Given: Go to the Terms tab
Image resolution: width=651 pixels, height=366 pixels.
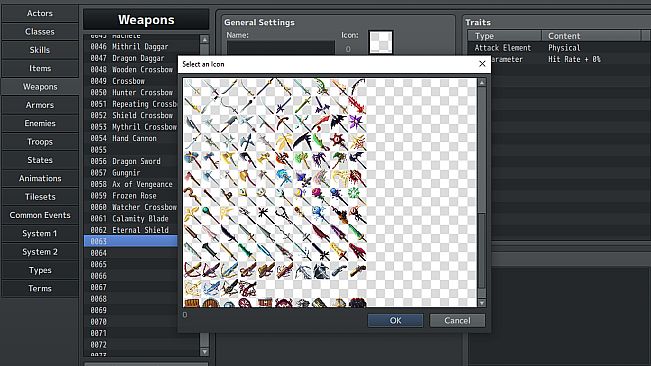Looking at the screenshot, I should click(x=40, y=288).
